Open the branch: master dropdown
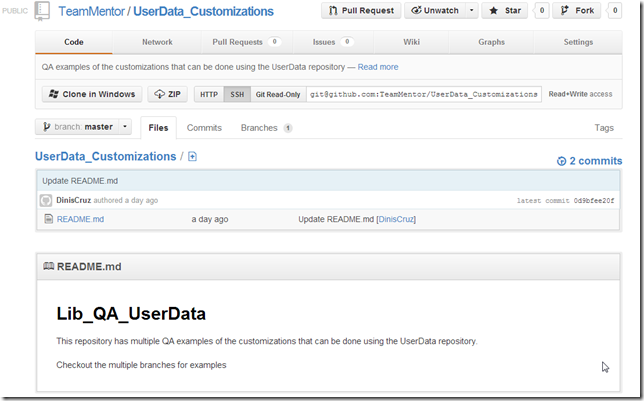This screenshot has width=644, height=401. click(x=83, y=127)
